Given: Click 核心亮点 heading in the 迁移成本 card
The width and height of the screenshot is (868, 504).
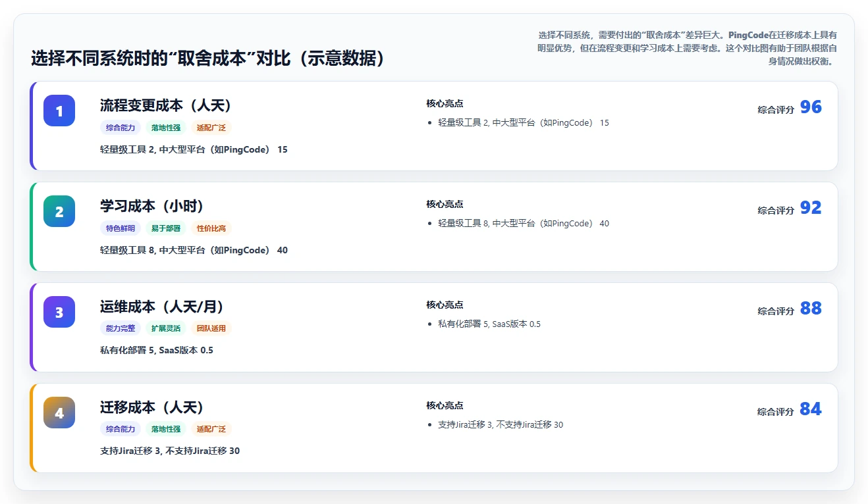Looking at the screenshot, I should coord(445,405).
